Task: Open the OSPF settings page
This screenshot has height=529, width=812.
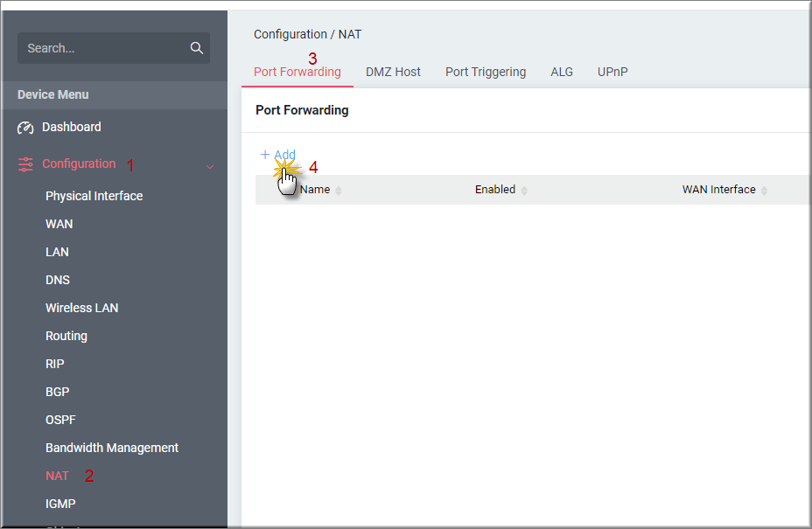Action: coord(60,420)
